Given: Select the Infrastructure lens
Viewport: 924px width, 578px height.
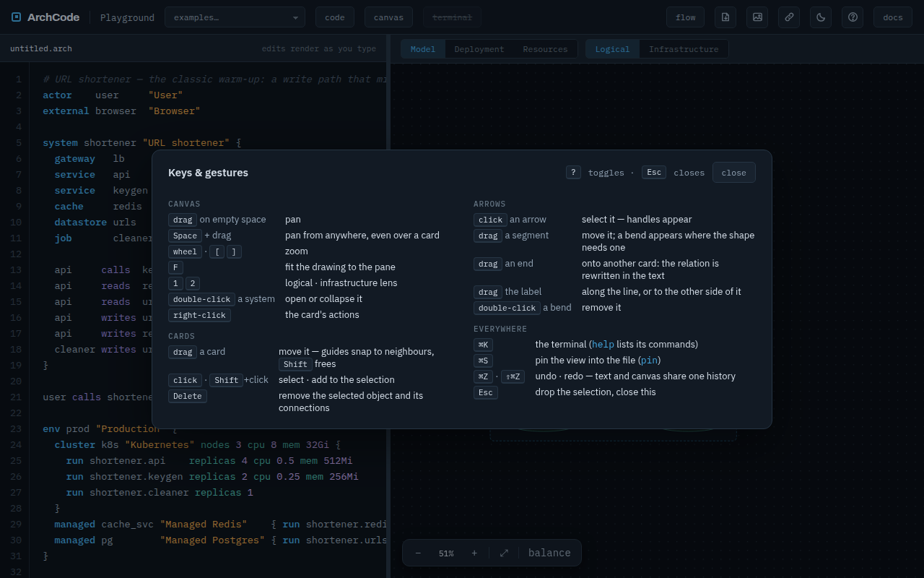Looking at the screenshot, I should click(x=684, y=49).
